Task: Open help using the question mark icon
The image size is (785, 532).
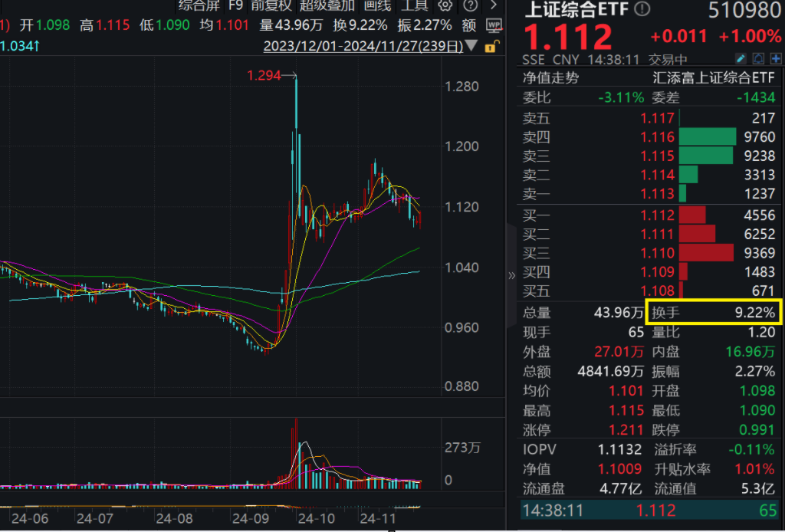Action: (x=470, y=6)
